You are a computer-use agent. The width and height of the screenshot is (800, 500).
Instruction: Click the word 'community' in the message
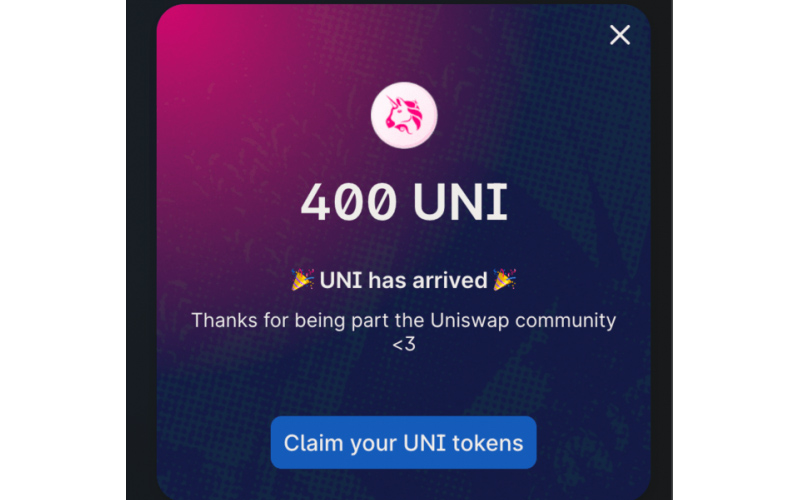[x=565, y=321]
